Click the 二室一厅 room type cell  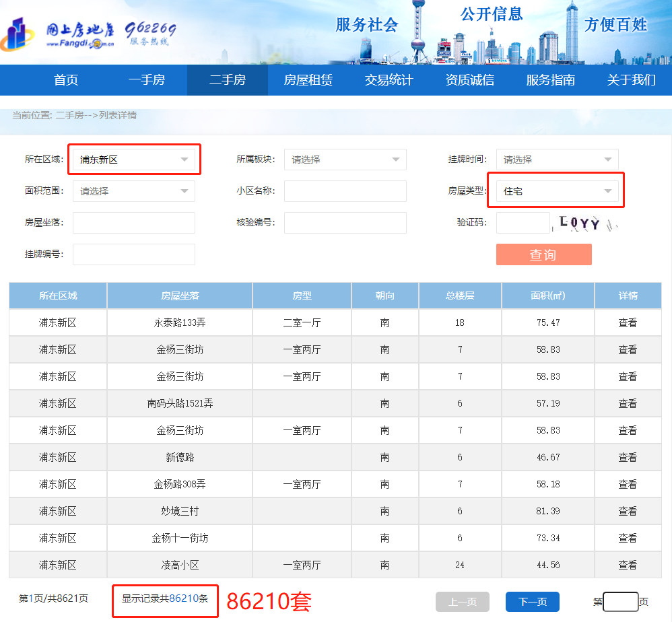pyautogui.click(x=302, y=322)
